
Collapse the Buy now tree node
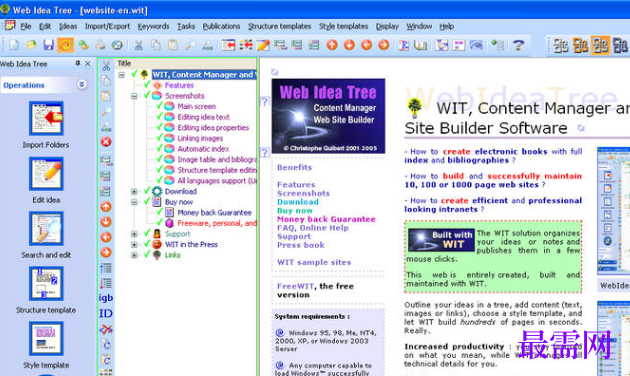point(135,202)
